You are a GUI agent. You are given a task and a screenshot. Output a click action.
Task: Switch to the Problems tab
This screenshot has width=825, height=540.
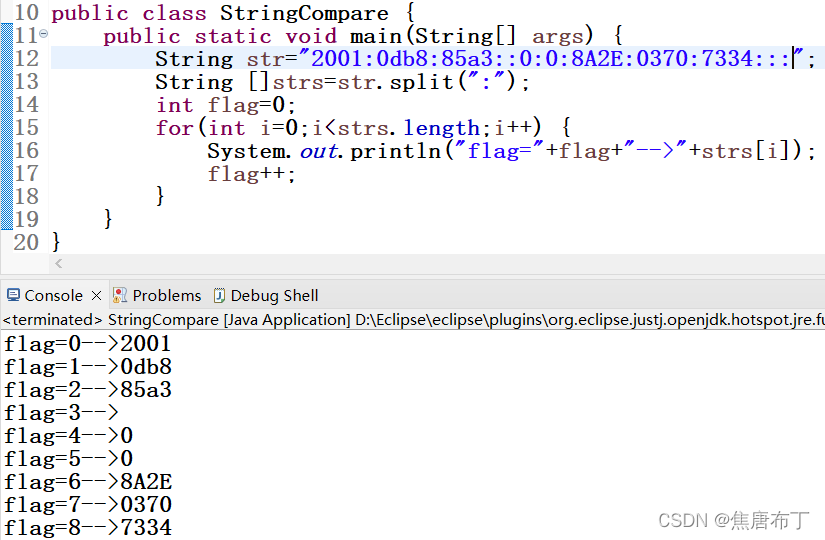[166, 296]
